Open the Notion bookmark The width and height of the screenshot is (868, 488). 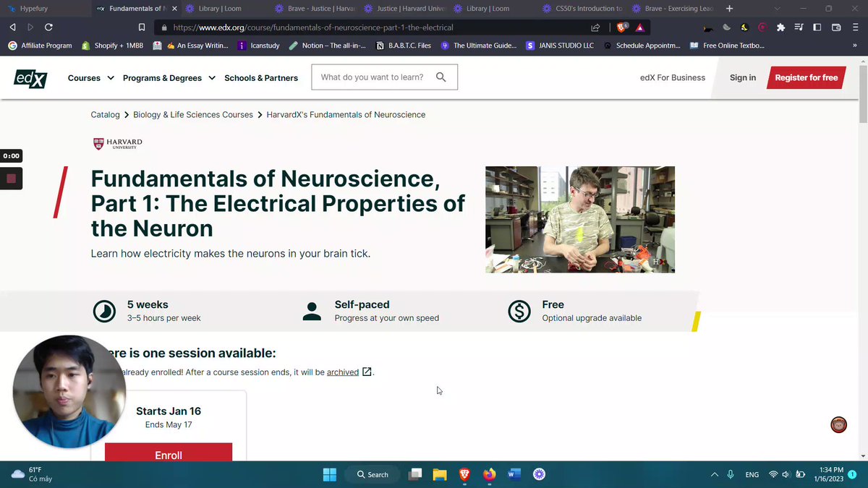click(329, 45)
